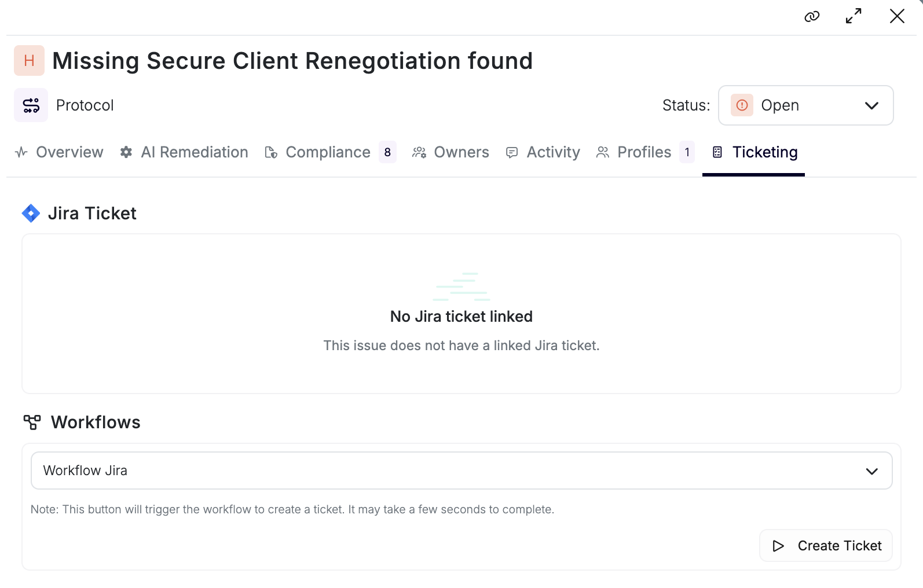Click the Workflows branch icon

click(x=32, y=422)
